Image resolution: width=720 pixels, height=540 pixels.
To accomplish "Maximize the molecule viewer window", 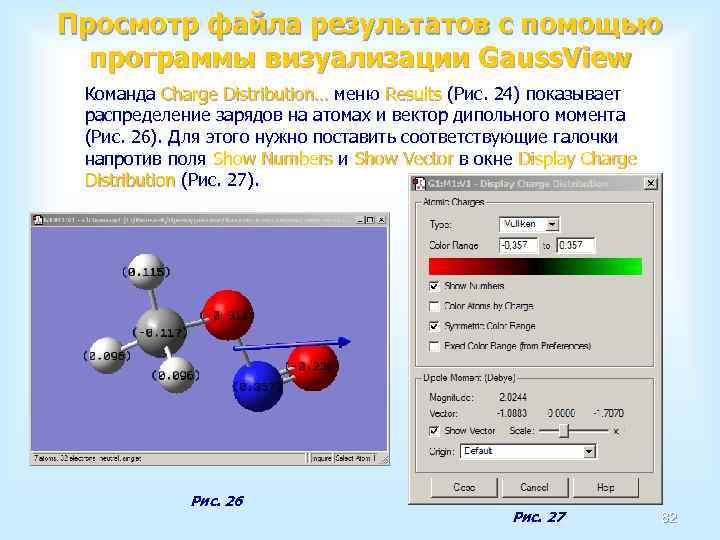I will point(370,220).
